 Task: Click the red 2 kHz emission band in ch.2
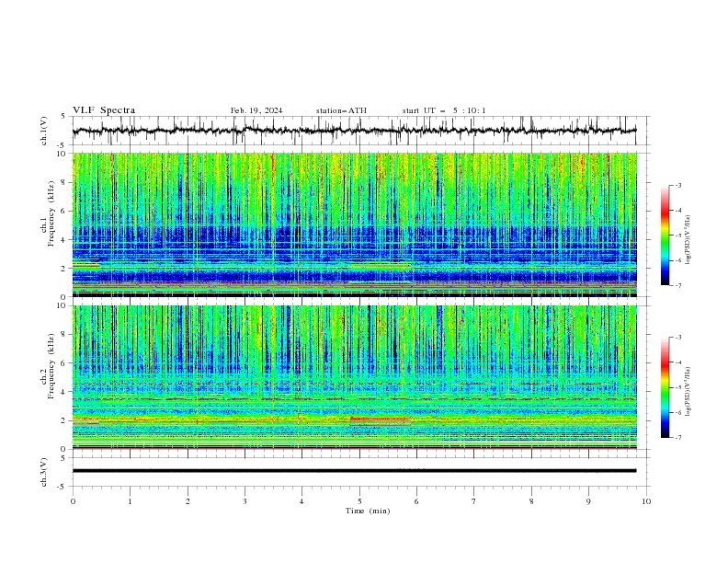pos(380,419)
